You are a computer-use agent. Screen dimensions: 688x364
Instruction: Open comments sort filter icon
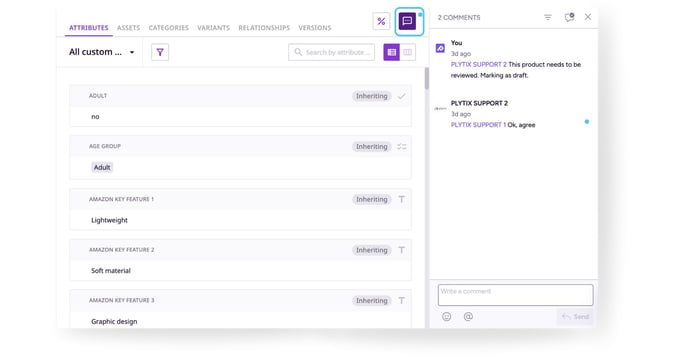coord(548,18)
